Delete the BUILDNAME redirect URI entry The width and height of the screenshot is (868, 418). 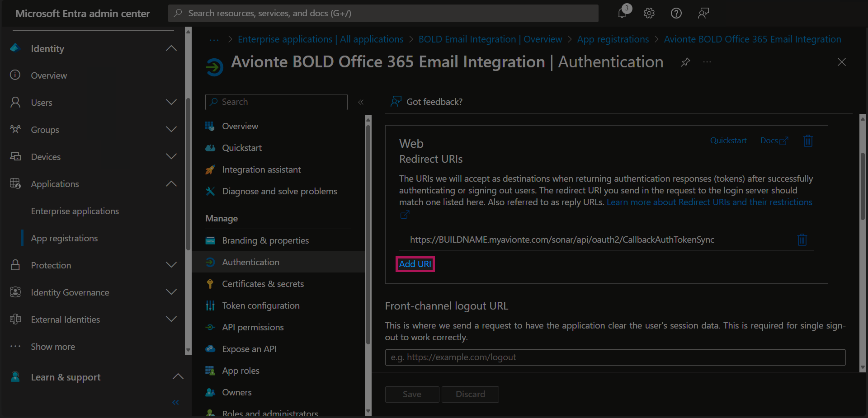[x=802, y=240]
